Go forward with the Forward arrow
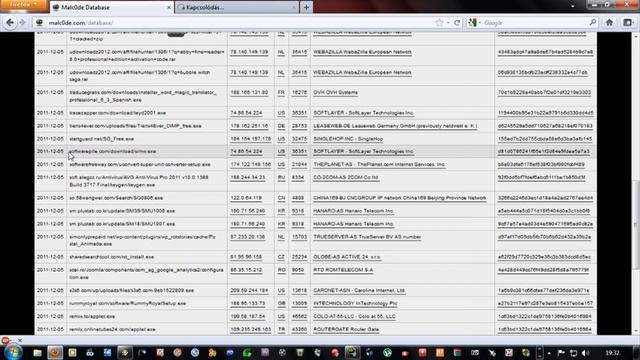This screenshot has width=640, height=360. [22, 23]
